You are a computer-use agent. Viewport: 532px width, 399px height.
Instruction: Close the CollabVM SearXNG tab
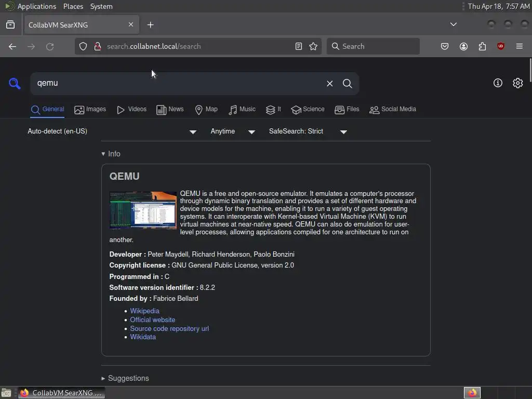point(131,24)
